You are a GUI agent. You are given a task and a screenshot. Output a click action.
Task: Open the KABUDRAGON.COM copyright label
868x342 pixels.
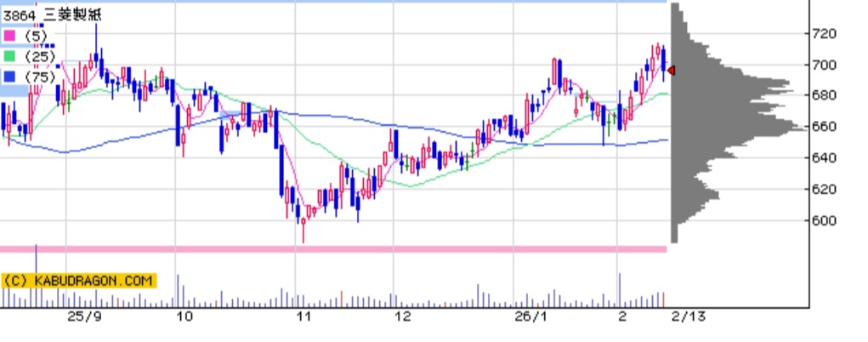pos(78,280)
